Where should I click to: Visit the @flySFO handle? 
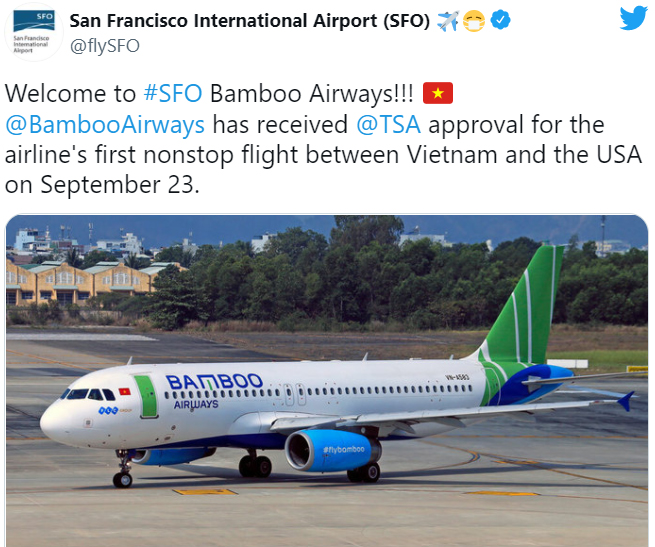[x=104, y=46]
